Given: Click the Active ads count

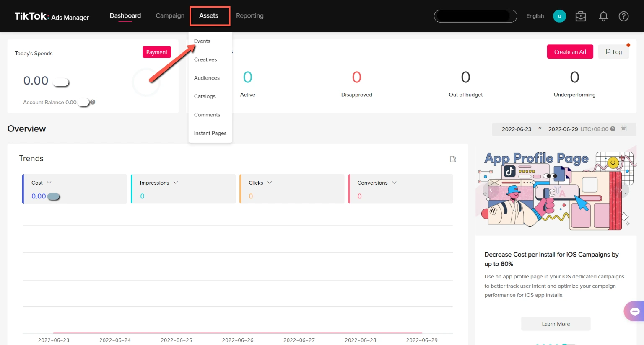Looking at the screenshot, I should (248, 77).
